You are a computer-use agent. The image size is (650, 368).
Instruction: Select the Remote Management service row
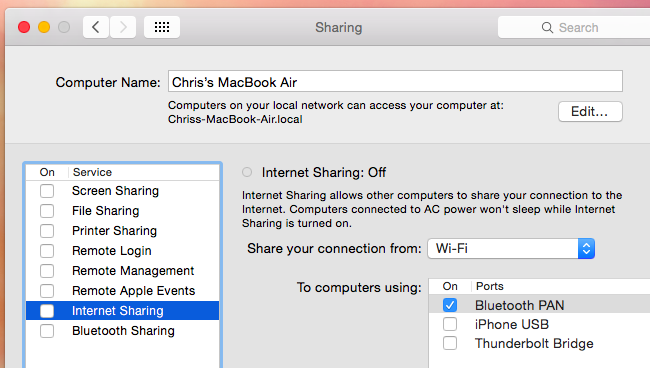pos(122,271)
